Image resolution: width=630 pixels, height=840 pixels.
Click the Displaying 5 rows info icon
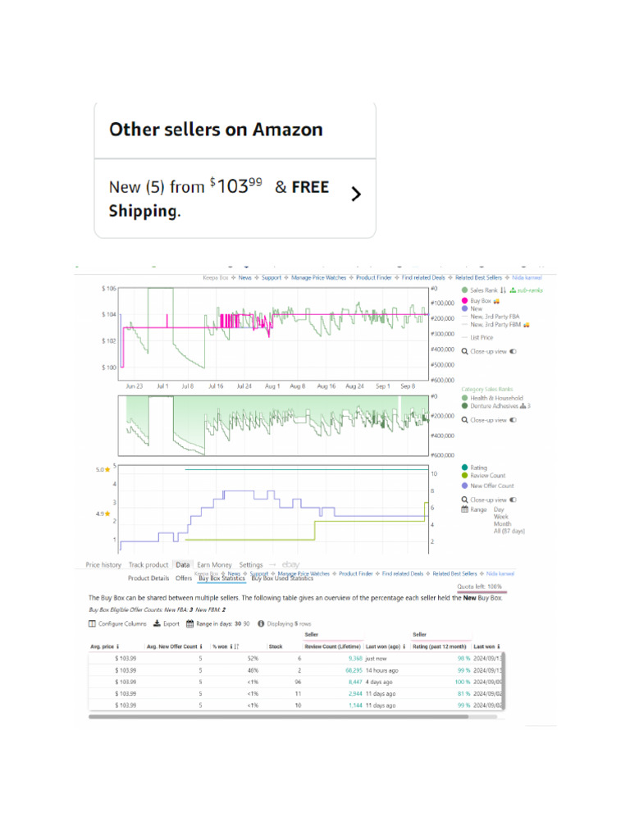pos(261,623)
